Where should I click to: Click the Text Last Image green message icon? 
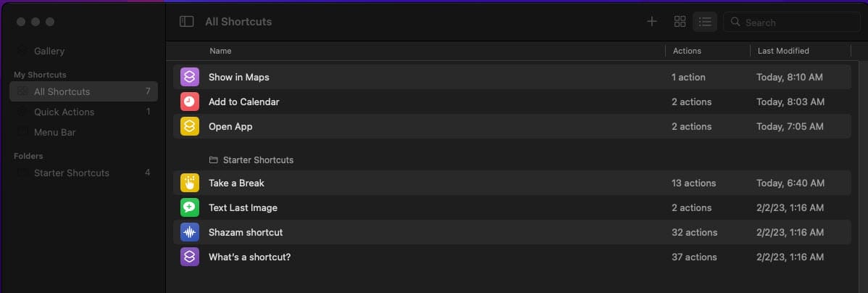pyautogui.click(x=190, y=207)
